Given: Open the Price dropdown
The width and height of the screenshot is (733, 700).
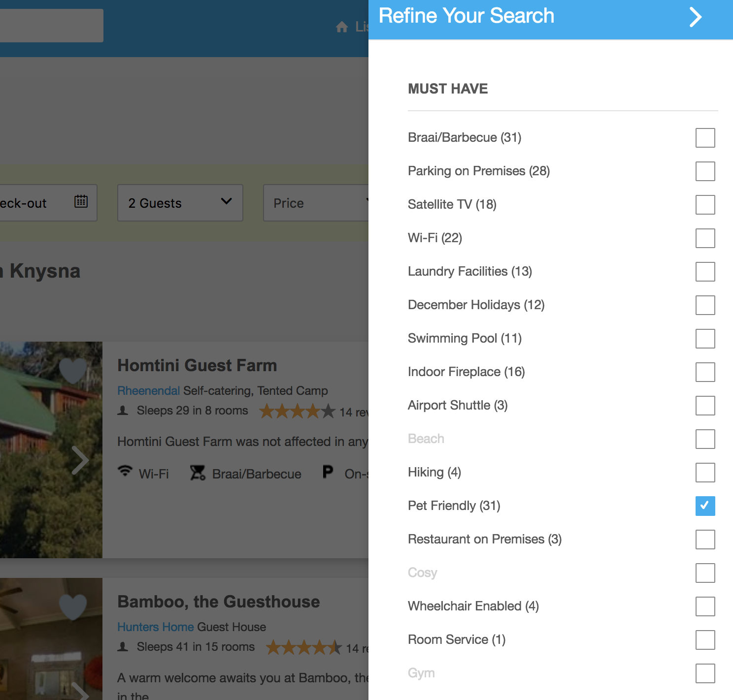Looking at the screenshot, I should (x=316, y=203).
